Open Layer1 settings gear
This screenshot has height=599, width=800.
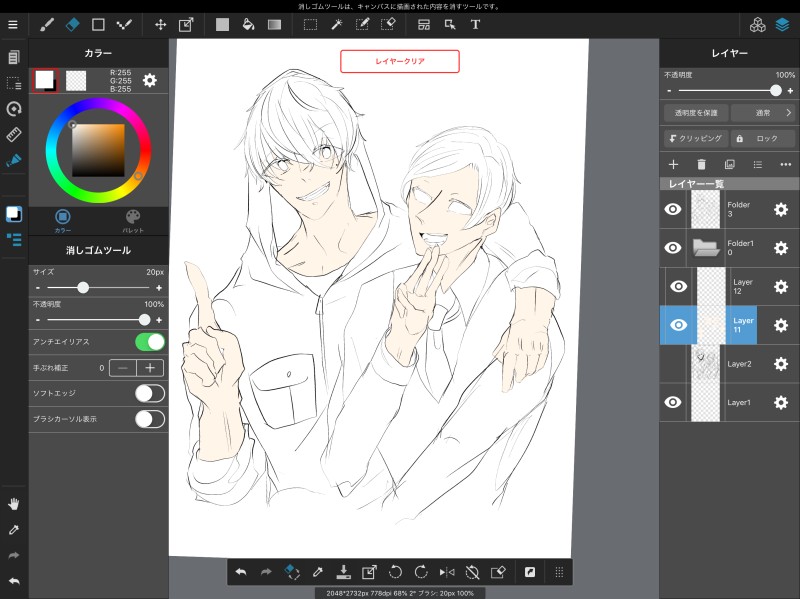coord(781,402)
